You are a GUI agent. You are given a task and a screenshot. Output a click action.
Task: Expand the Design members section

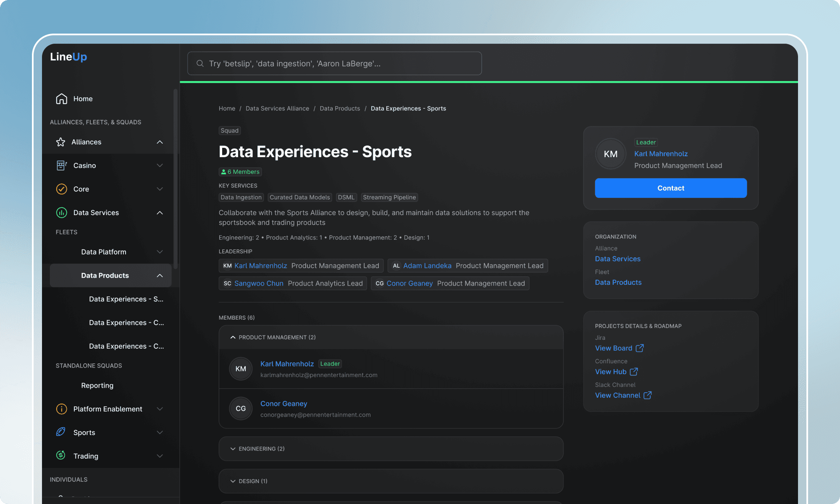(233, 481)
